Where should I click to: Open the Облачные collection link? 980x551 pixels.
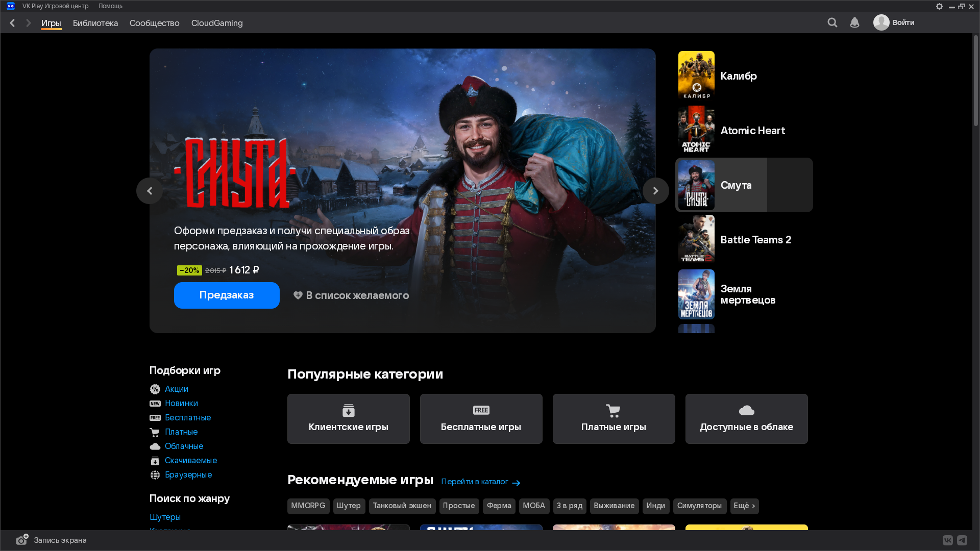pyautogui.click(x=184, y=446)
